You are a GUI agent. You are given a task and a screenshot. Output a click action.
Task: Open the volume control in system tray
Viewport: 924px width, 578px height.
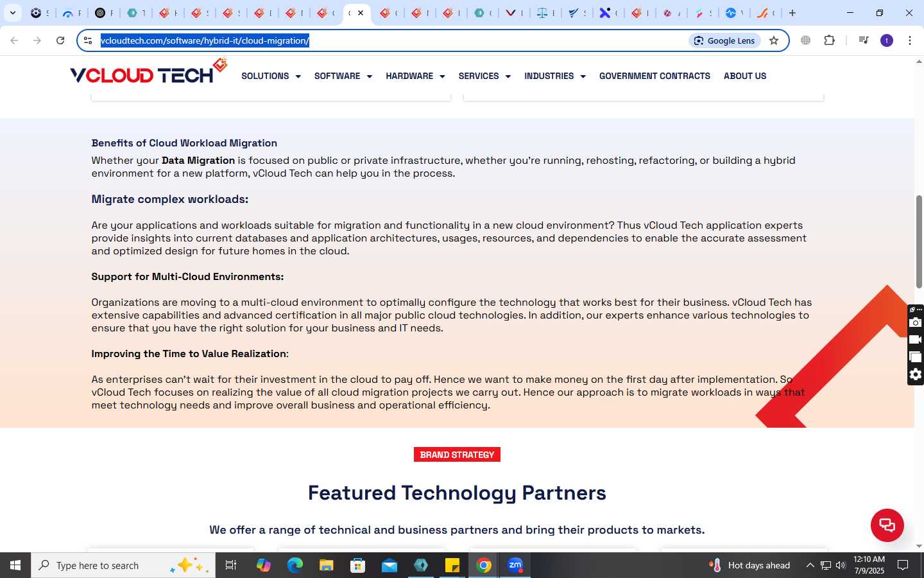(841, 565)
